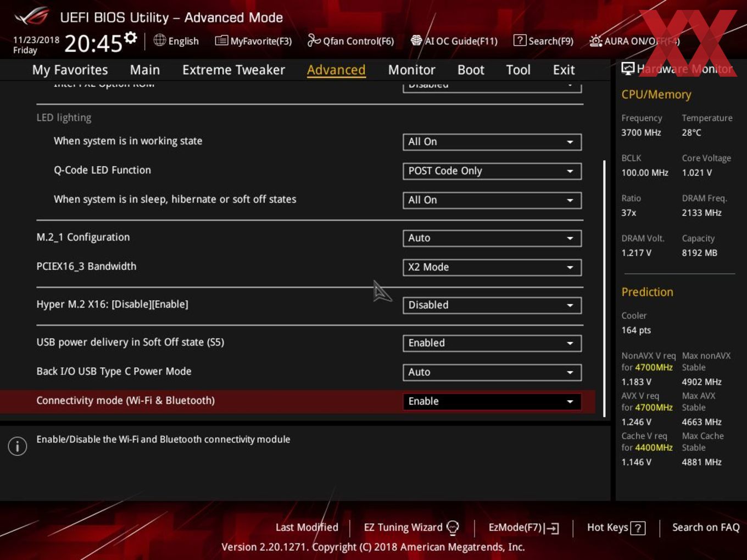The height and width of the screenshot is (560, 747).
Task: Open sleep/soft off states LED dropdown
Action: (492, 200)
